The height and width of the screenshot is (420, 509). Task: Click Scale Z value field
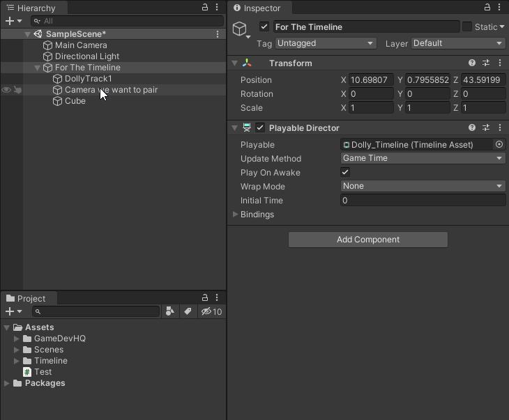pos(483,108)
